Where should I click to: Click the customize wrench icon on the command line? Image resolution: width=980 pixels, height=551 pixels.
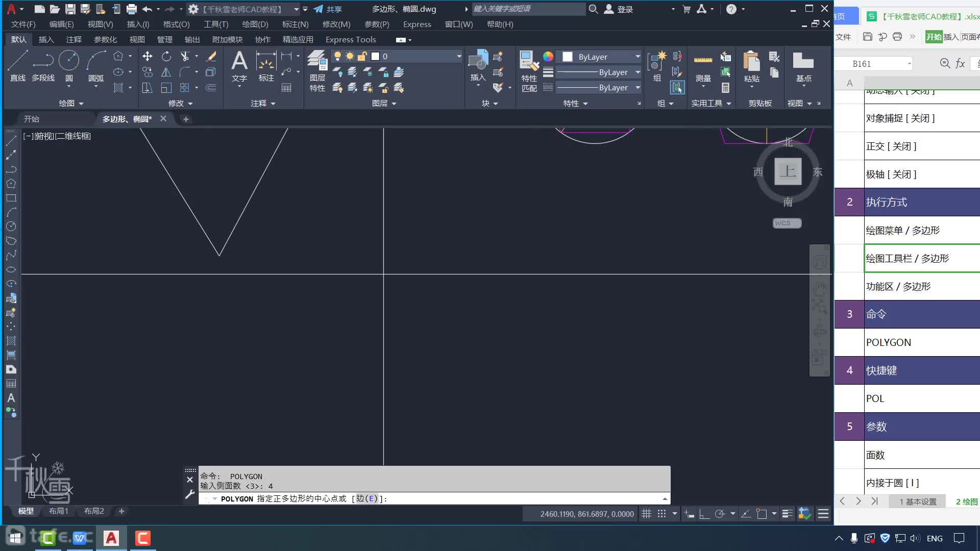[190, 494]
